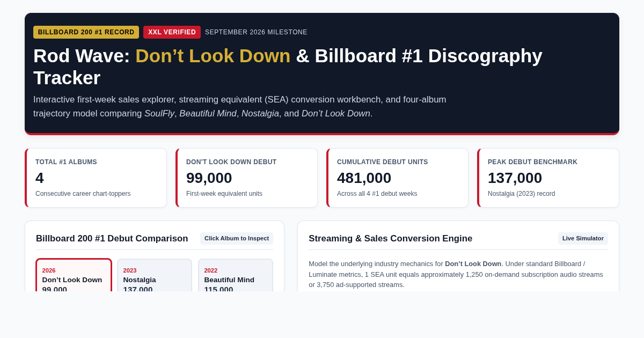Image resolution: width=644 pixels, height=338 pixels.
Task: Click the Billboard 200 #1 Record badge
Action: pyautogui.click(x=86, y=32)
